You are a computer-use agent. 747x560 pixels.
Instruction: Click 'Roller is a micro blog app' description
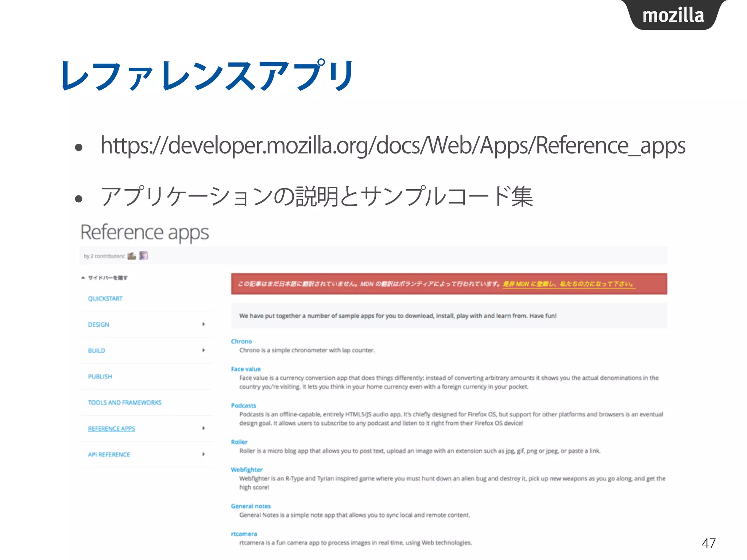(420, 451)
